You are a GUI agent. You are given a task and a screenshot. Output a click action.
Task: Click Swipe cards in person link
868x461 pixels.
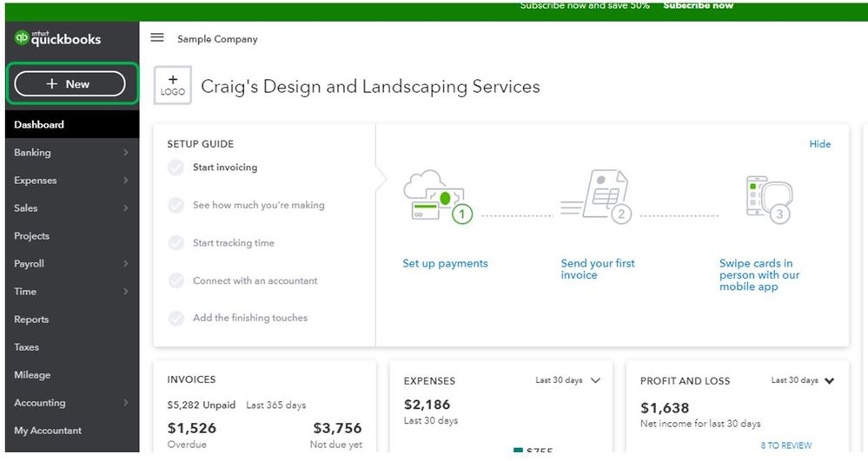coord(759,275)
